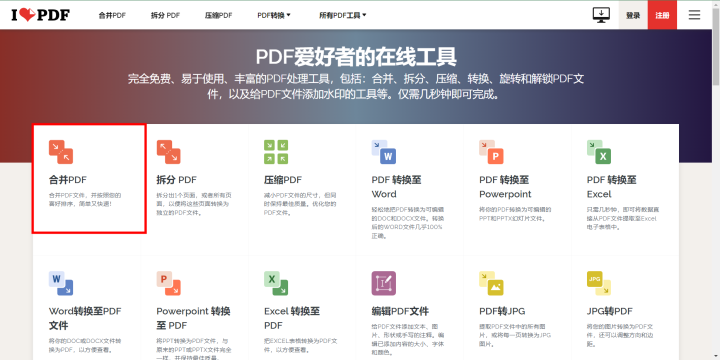Open the 合并PDF card title link
The image size is (720, 360).
click(68, 180)
